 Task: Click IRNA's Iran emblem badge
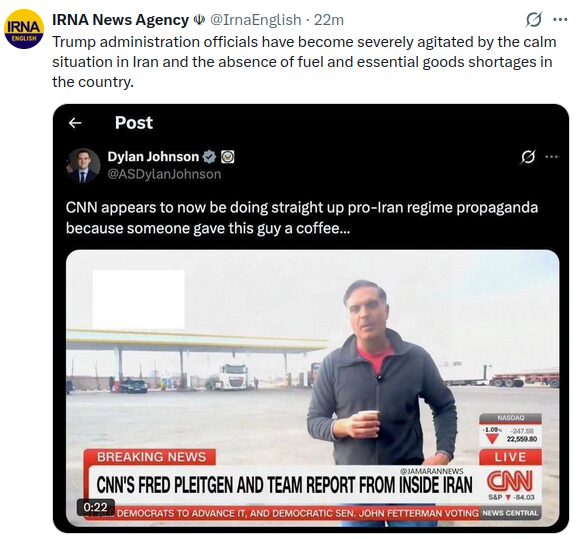pos(199,20)
